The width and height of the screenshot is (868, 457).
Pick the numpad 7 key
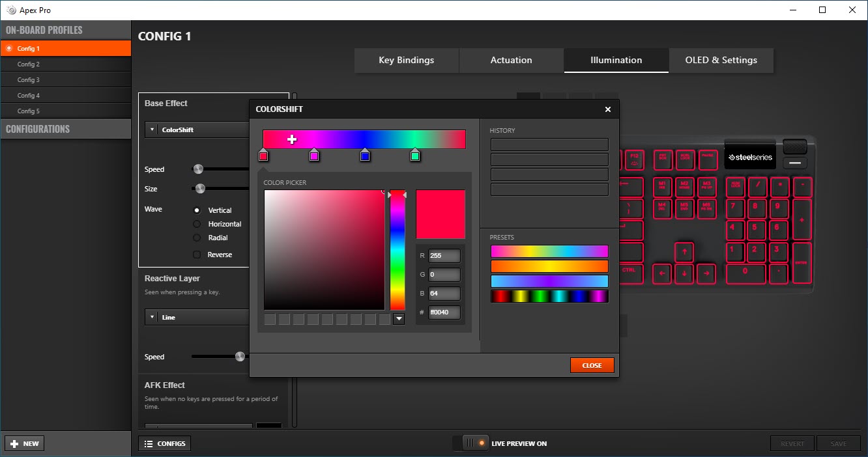click(x=734, y=208)
